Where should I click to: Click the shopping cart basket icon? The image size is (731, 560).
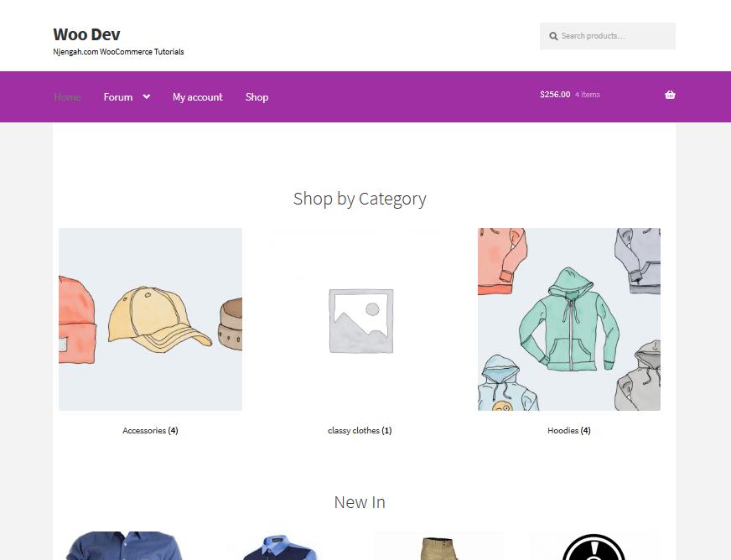tap(670, 95)
